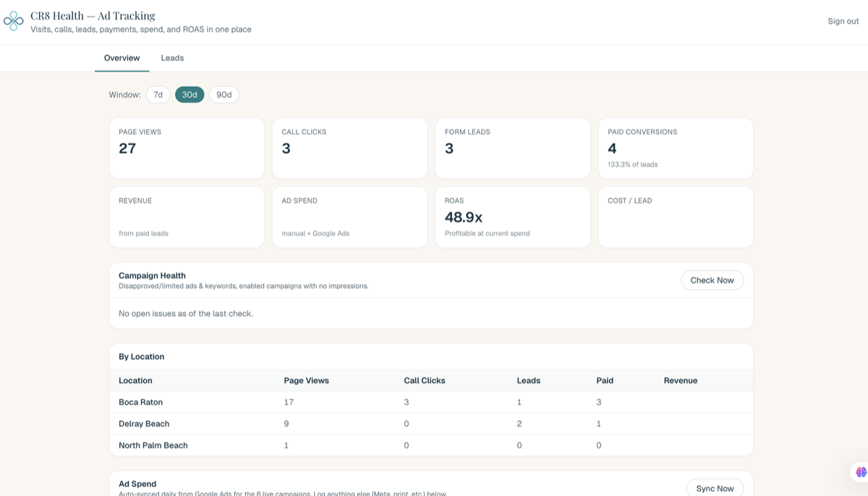868x496 pixels.
Task: Click the Ad Spend stat card
Action: pyautogui.click(x=349, y=217)
